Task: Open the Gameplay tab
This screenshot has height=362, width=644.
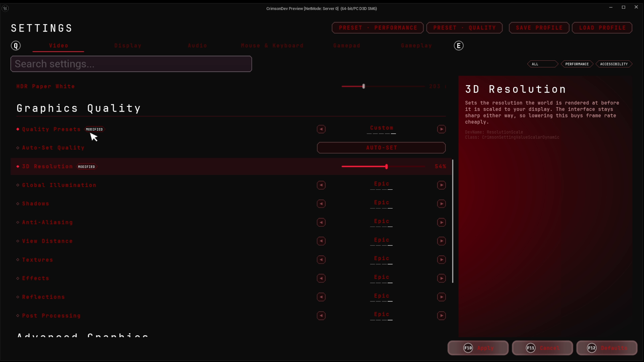Action: (416, 46)
